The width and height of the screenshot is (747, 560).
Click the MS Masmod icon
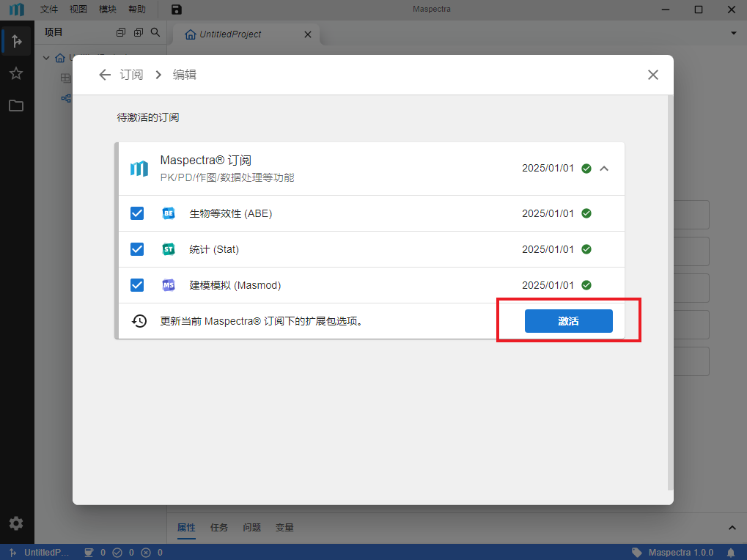pos(169,284)
